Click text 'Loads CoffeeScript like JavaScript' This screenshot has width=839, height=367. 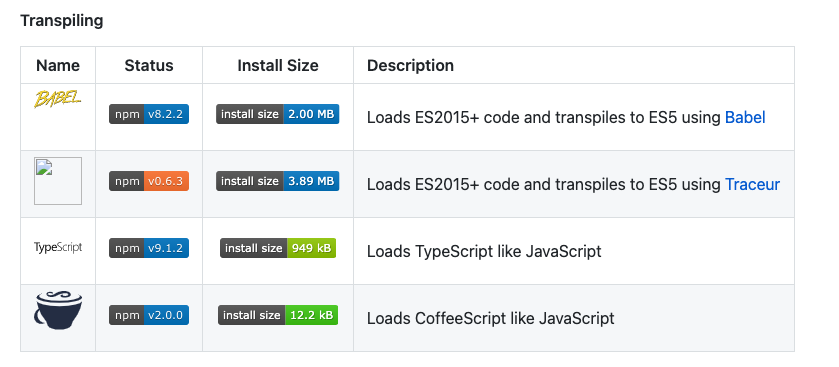tap(491, 318)
